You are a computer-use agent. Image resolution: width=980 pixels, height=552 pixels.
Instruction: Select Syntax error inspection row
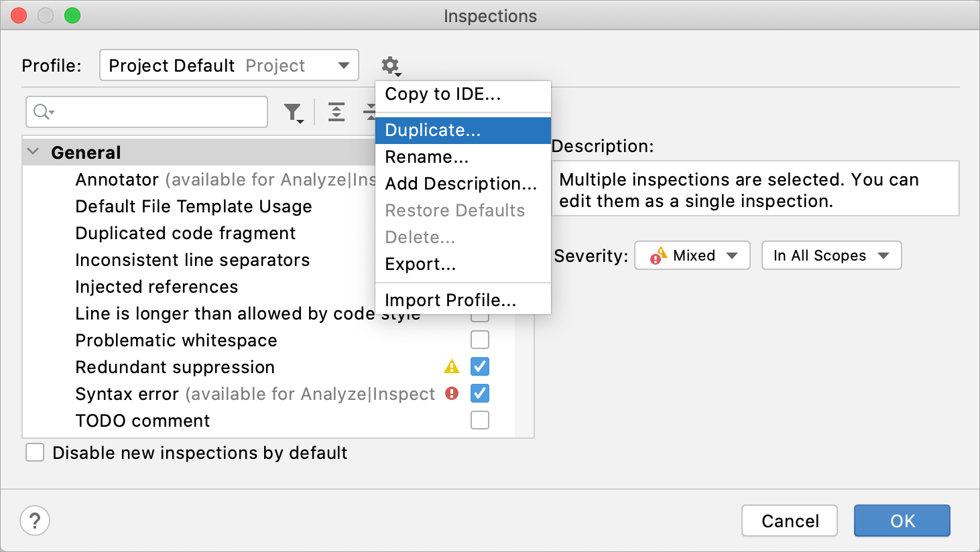[268, 394]
